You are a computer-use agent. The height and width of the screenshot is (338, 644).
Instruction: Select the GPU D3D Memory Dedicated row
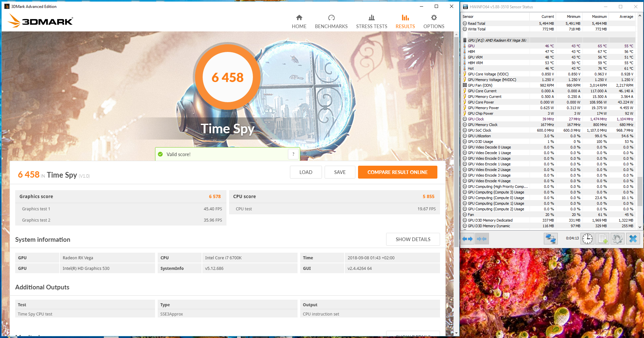point(548,220)
